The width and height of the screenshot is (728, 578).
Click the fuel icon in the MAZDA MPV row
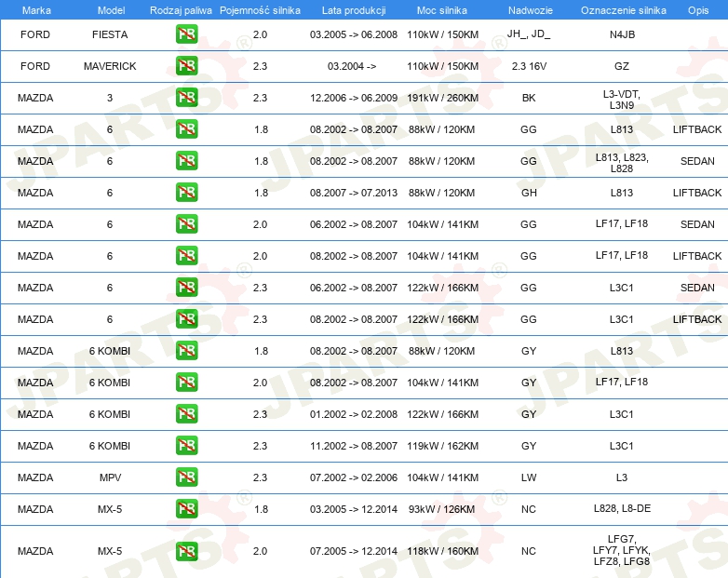(186, 477)
